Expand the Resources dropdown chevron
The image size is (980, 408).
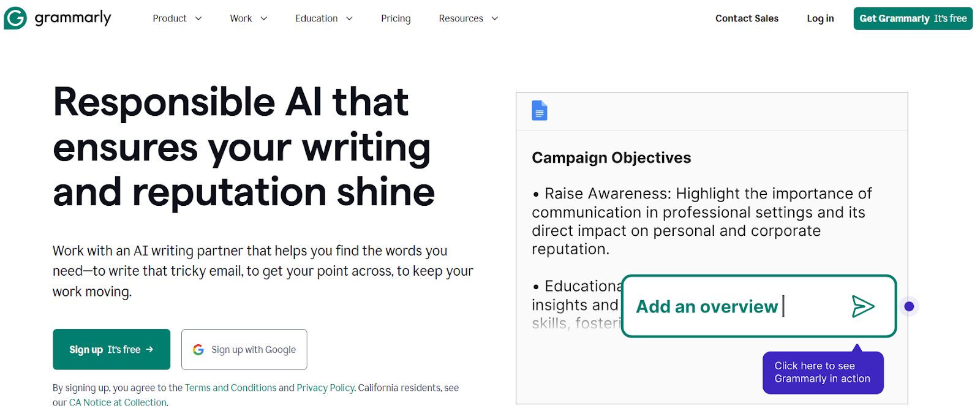point(495,18)
